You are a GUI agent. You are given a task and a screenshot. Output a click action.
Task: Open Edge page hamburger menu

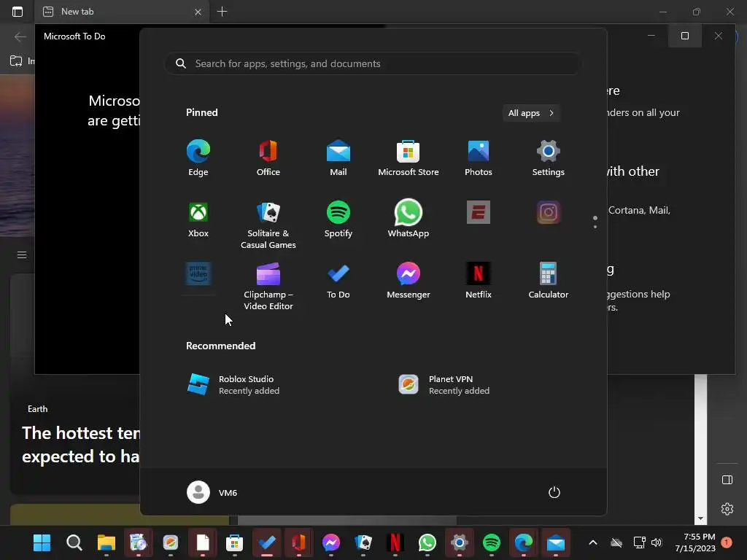22,254
